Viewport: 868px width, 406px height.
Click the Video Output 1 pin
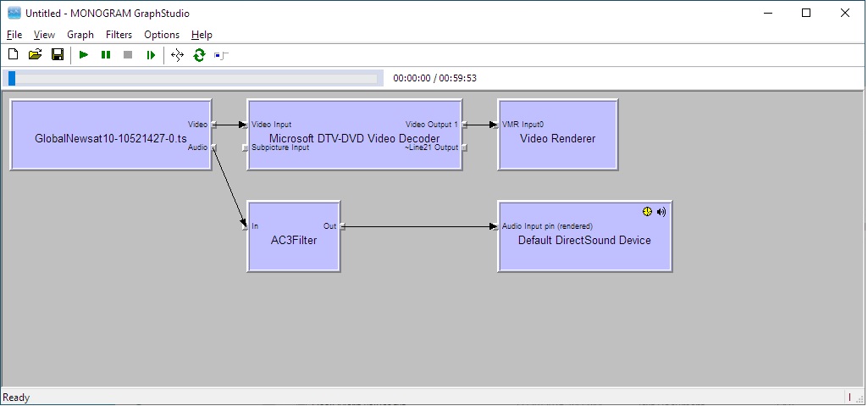464,125
